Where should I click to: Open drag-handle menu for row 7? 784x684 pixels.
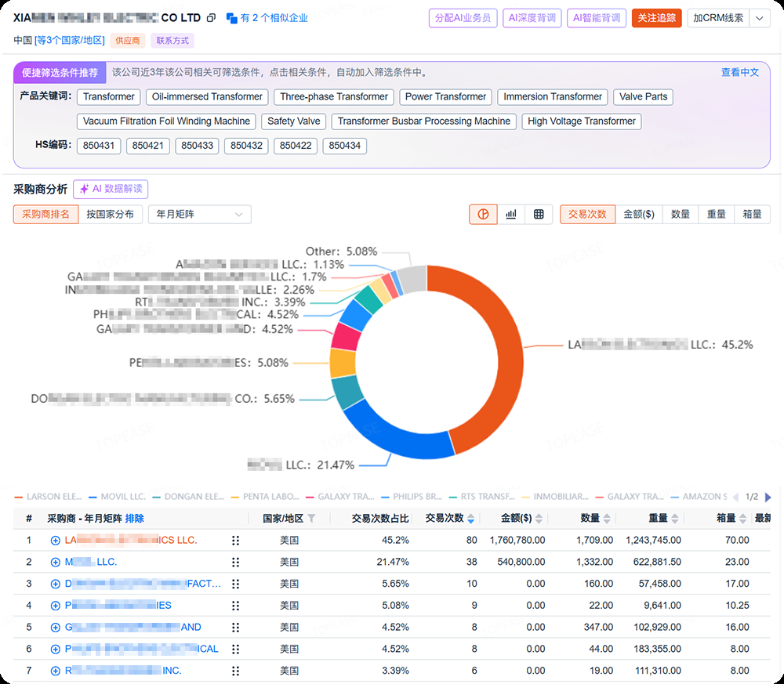[x=235, y=671]
